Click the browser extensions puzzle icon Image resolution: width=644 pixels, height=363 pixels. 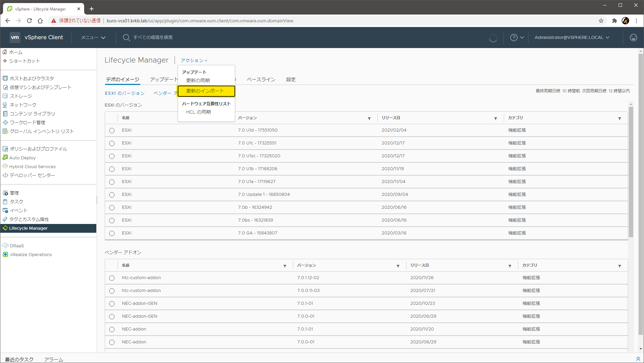(x=614, y=21)
